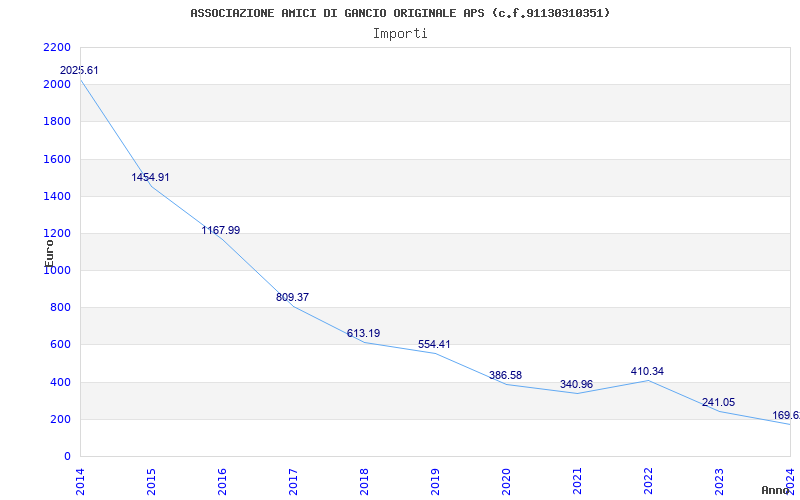Select x-axis year 2021
The width and height of the screenshot is (800, 500).
577,481
